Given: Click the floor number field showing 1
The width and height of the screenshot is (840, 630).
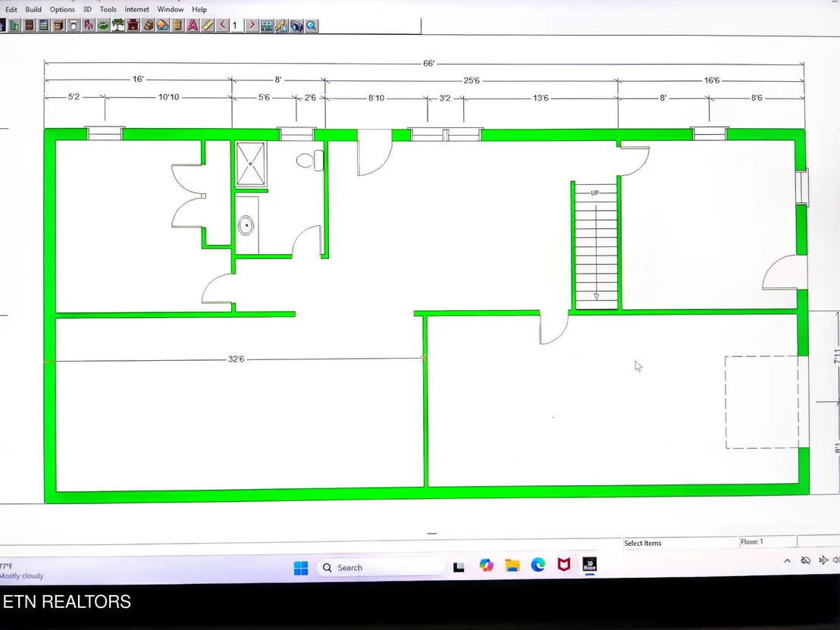Looking at the screenshot, I should pos(237,25).
